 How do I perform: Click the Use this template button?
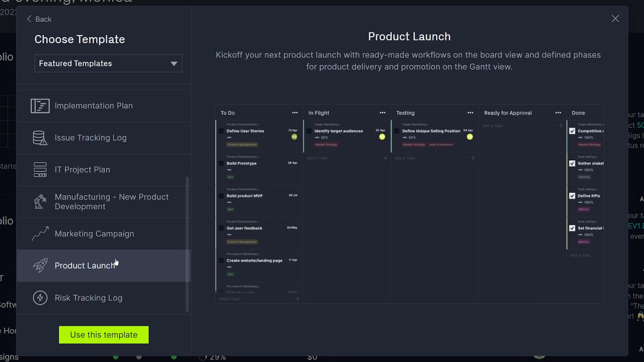click(x=103, y=335)
